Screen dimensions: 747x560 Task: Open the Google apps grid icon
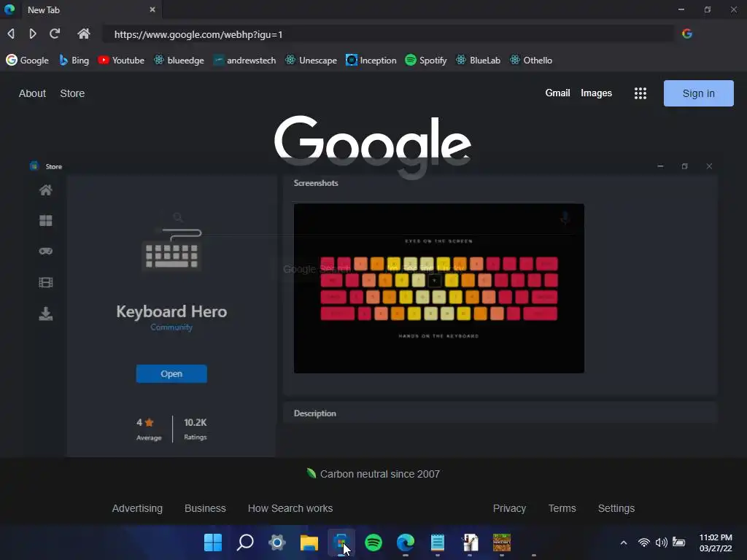[x=640, y=93]
